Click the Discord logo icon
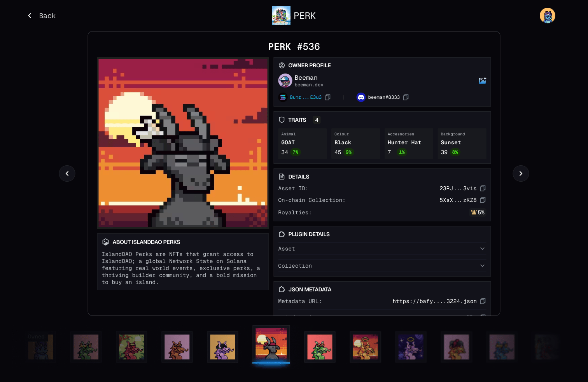This screenshot has height=382, width=588. [361, 97]
